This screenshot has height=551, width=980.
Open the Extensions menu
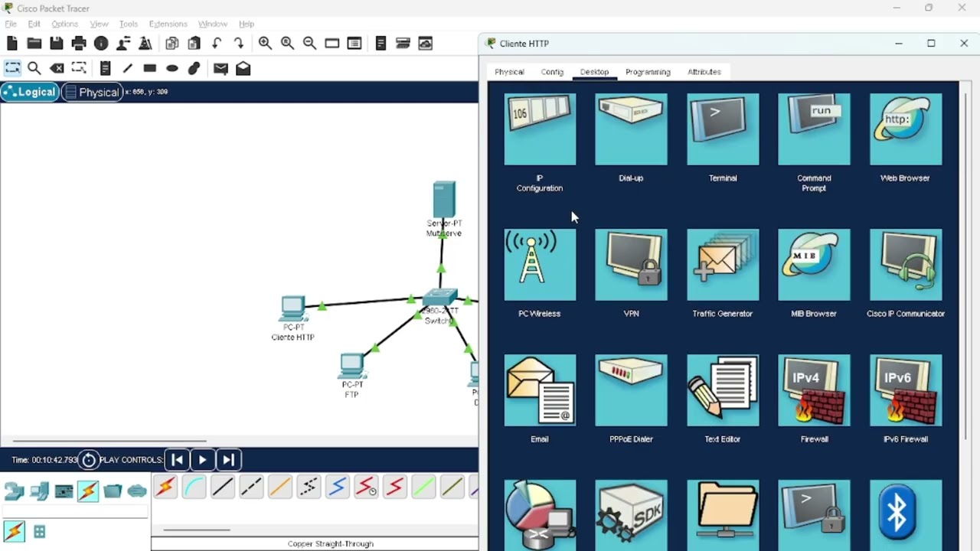click(x=168, y=24)
